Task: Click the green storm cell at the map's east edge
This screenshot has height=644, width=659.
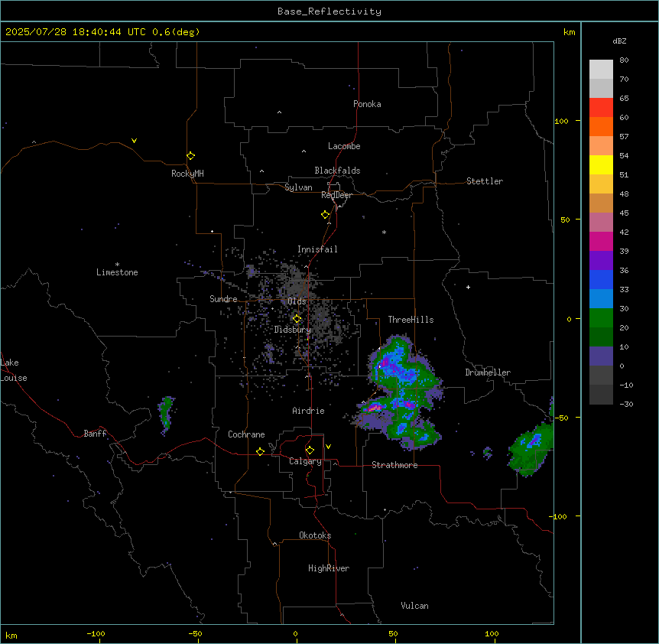Action: [x=531, y=448]
